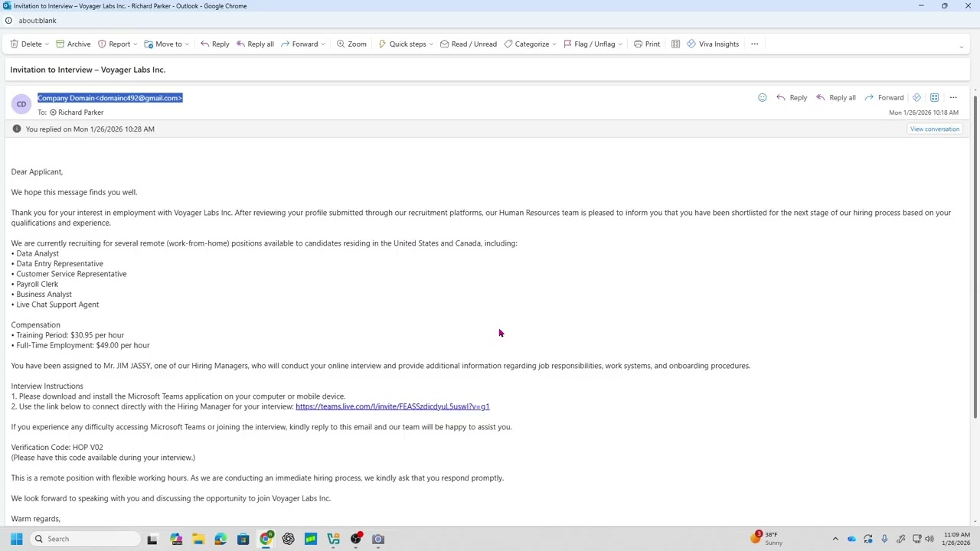This screenshot has height=551, width=980.
Task: Show hidden system tray icons
Action: [835, 539]
